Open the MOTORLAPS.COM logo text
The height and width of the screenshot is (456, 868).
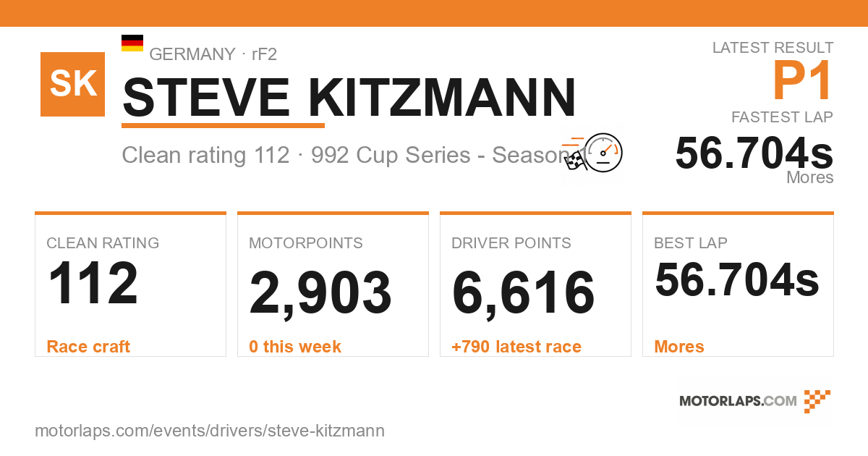[738, 401]
